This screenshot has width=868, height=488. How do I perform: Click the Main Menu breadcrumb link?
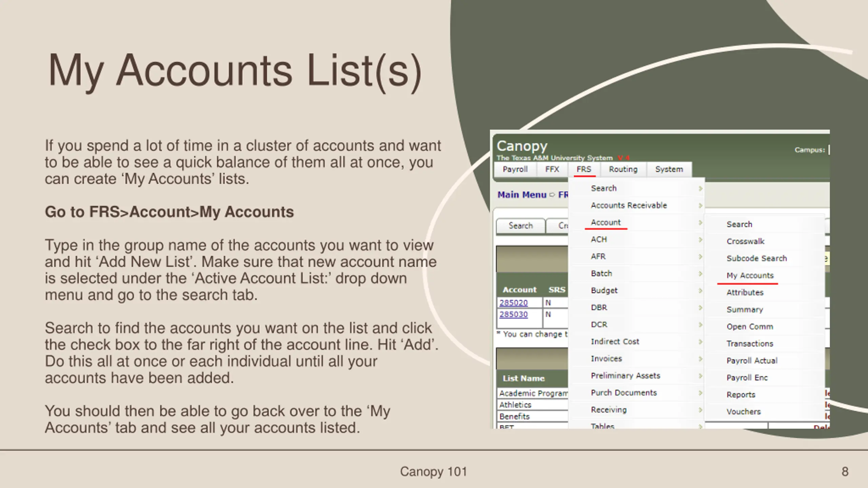(x=522, y=195)
